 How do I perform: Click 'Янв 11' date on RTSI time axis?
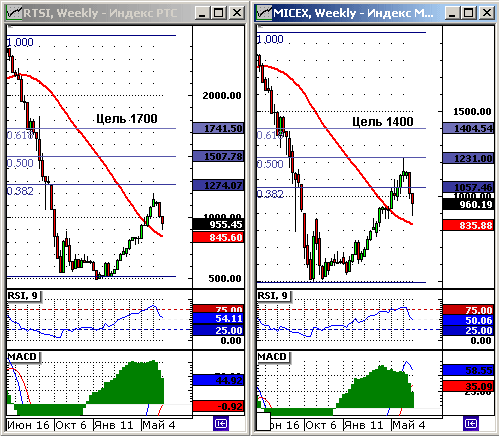[113, 425]
